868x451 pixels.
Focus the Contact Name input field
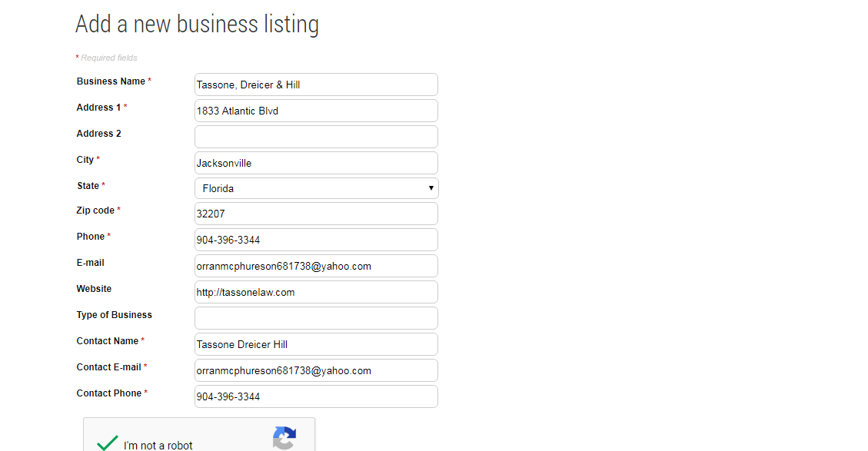[x=316, y=344]
